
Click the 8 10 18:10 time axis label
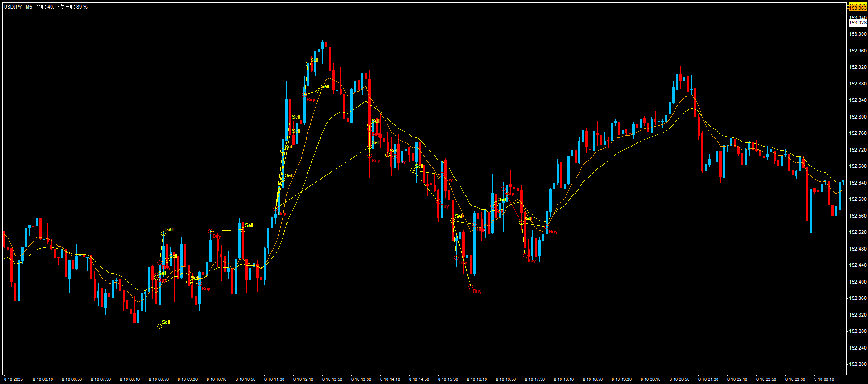tap(564, 379)
